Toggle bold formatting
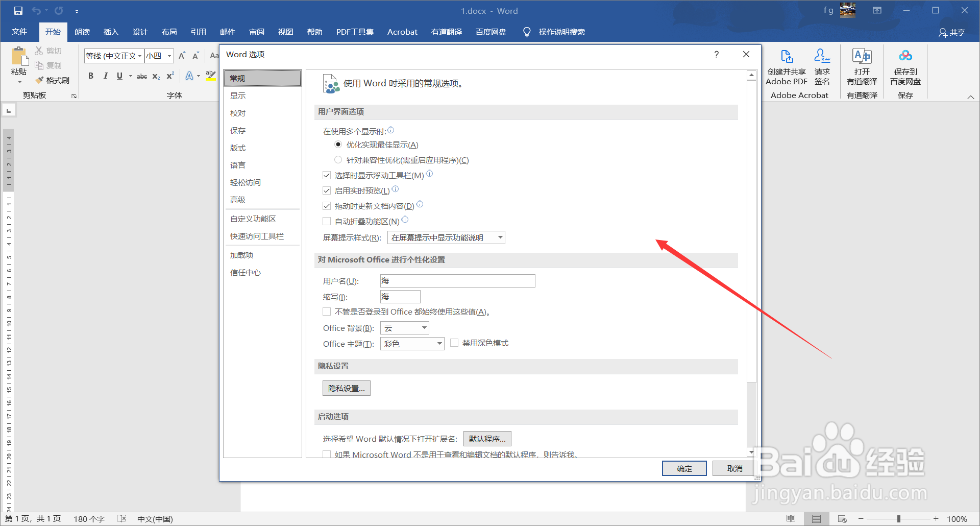The height and width of the screenshot is (526, 980). tap(91, 76)
